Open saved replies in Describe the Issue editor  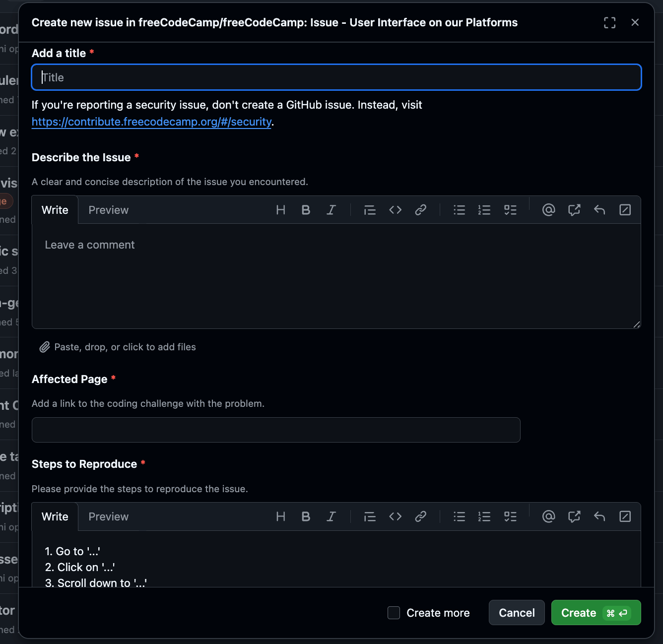click(599, 210)
